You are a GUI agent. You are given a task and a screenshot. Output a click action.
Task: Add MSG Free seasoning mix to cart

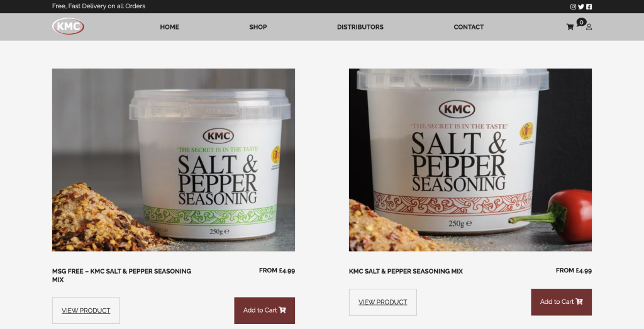pyautogui.click(x=265, y=311)
